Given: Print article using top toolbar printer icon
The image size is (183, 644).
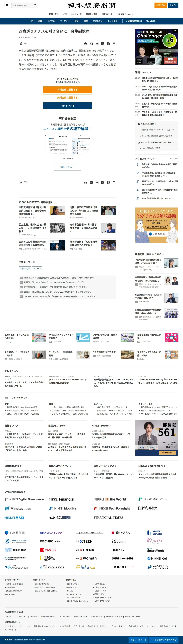Looking at the screenshot, I should tap(85, 44).
